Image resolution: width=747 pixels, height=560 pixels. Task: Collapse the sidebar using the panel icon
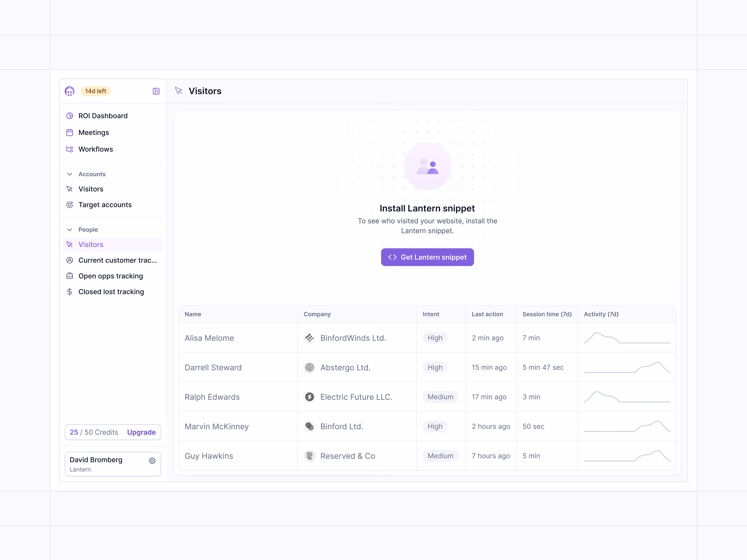click(156, 91)
